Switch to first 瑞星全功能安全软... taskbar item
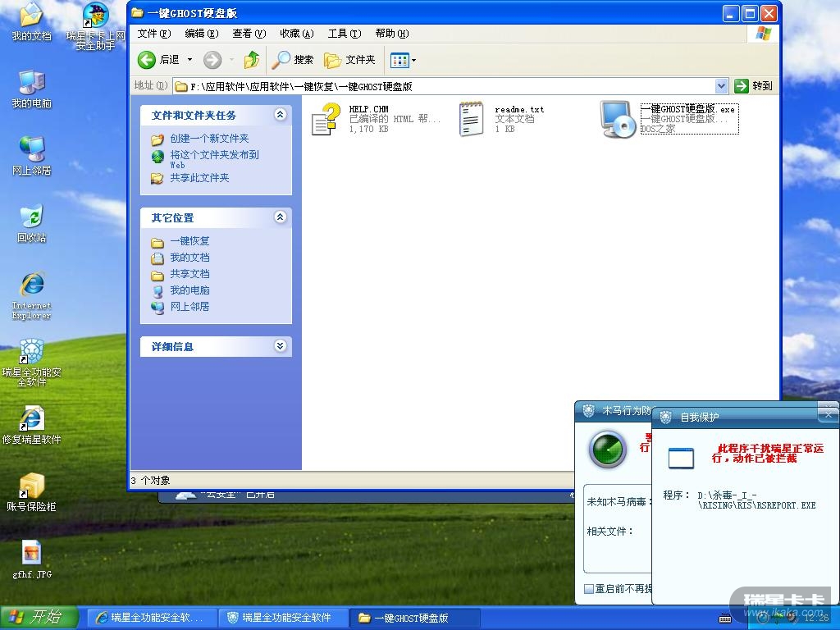 click(151, 618)
